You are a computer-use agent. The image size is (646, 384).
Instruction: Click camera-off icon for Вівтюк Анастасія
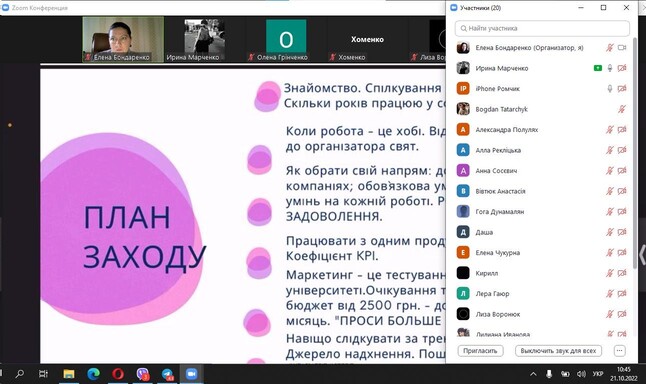[x=622, y=191]
